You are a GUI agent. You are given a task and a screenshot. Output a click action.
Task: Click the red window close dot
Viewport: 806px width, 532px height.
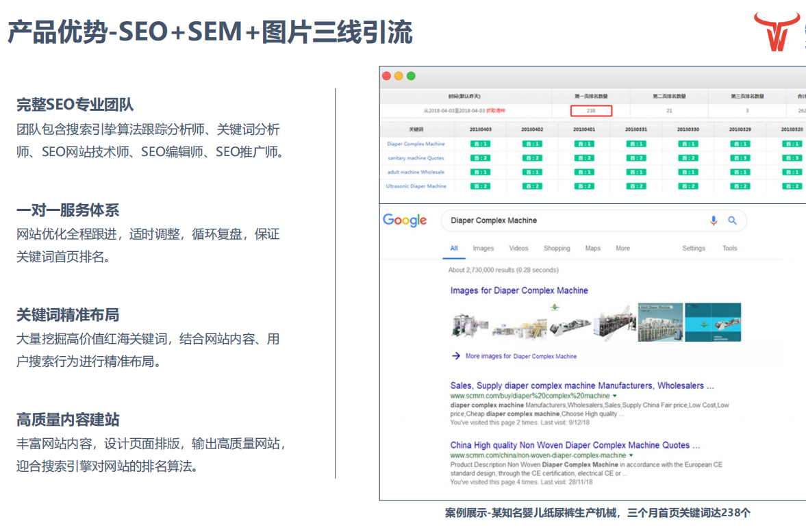387,76
